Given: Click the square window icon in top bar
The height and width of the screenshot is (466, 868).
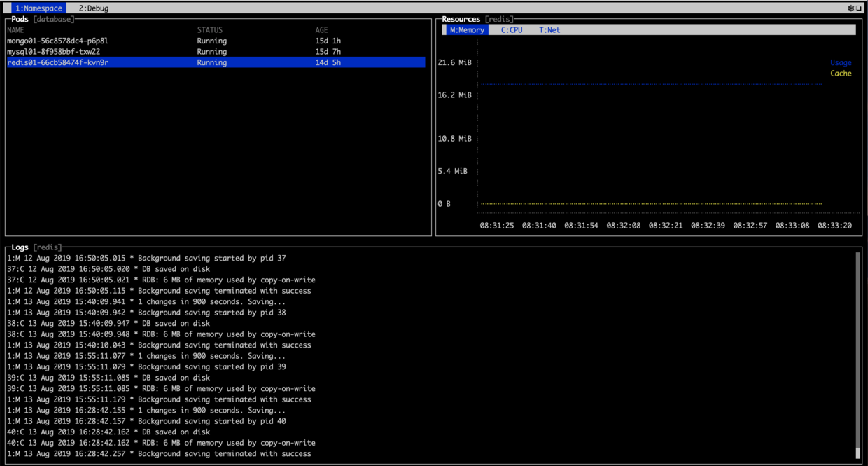Looking at the screenshot, I should [859, 8].
